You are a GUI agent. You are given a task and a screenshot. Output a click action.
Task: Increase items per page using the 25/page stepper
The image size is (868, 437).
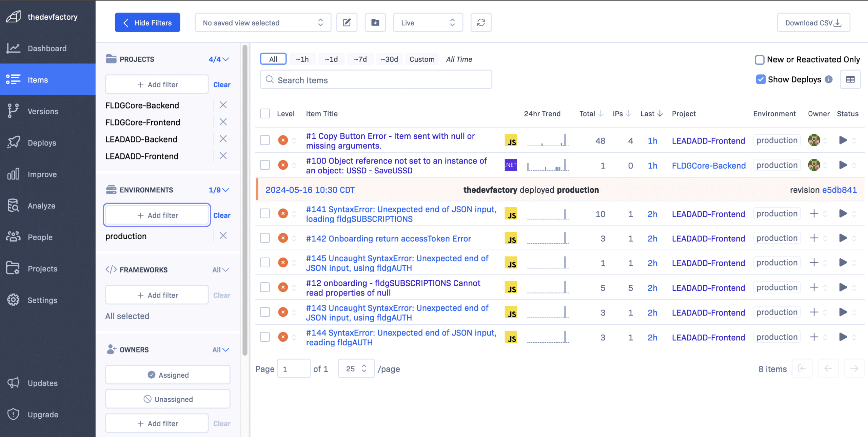[364, 365]
